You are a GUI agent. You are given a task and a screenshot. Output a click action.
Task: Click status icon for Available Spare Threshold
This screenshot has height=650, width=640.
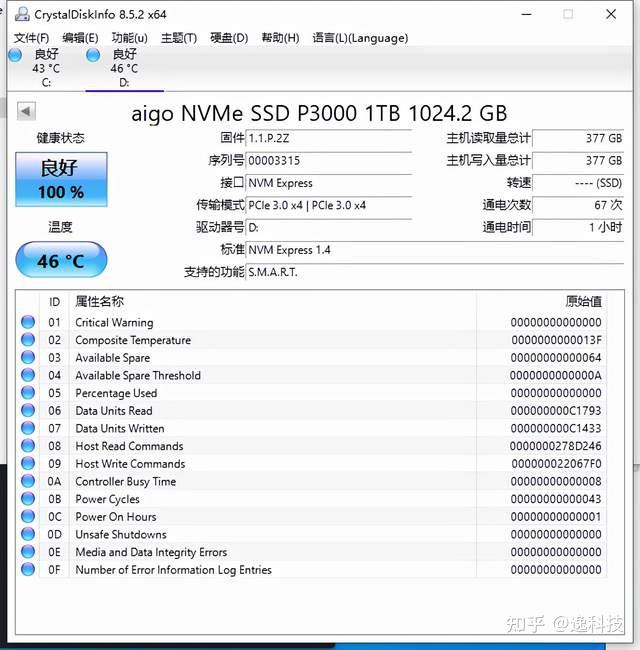28,375
